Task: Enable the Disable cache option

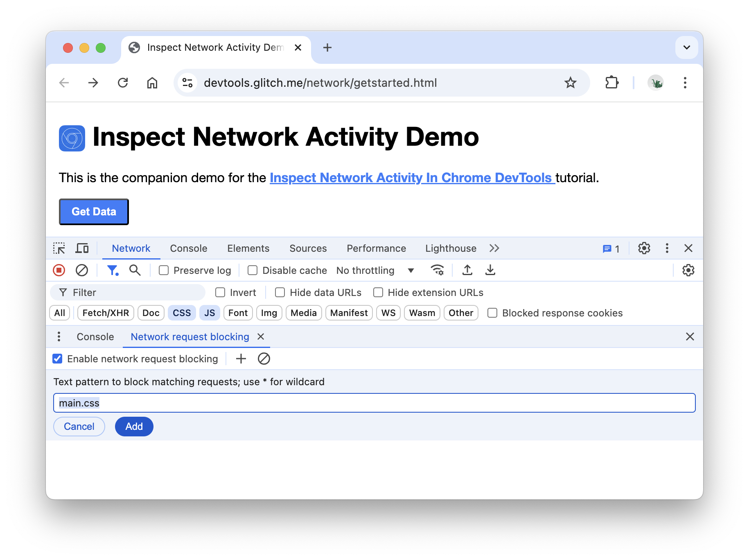Action: tap(252, 270)
